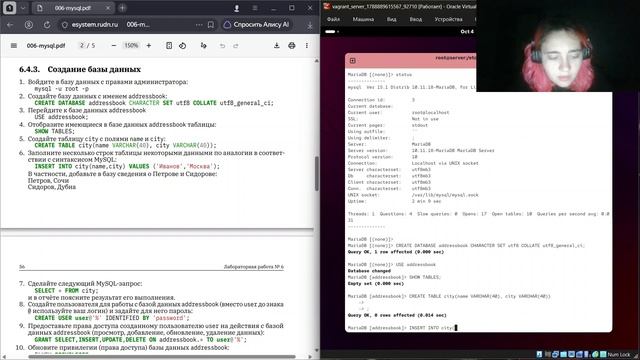
Task: Click the terminal USE addressbook command line
Action: tap(391, 264)
